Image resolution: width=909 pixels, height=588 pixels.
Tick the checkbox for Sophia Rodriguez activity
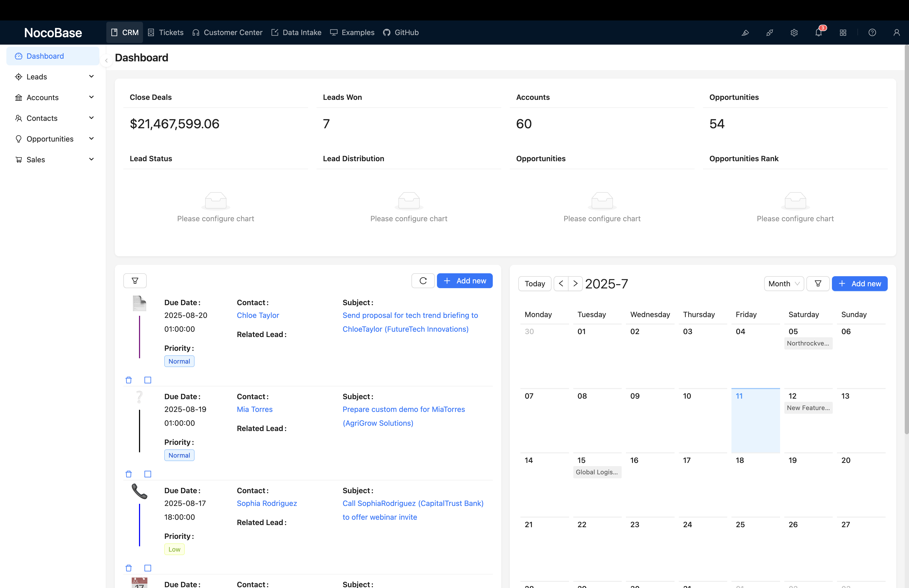coord(148,568)
